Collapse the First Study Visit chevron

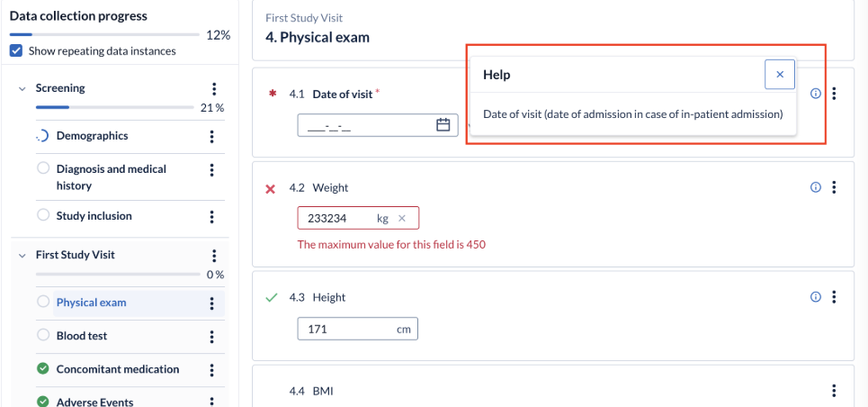22,256
